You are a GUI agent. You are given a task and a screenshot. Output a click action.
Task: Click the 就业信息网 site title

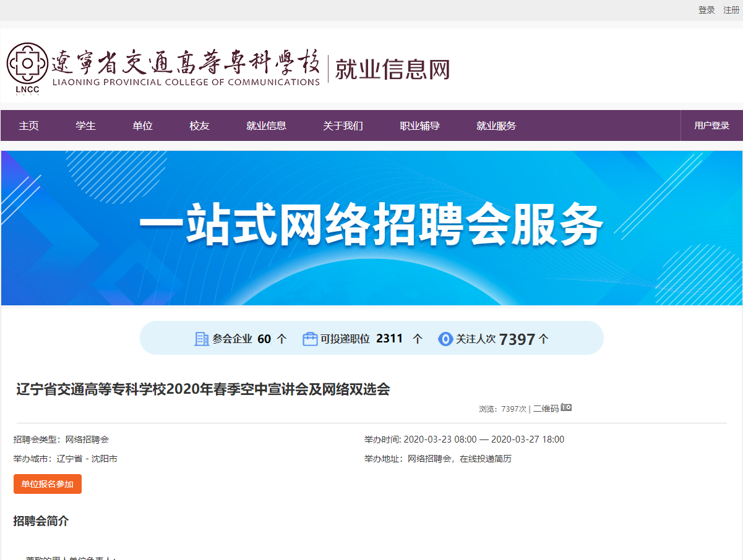392,69
